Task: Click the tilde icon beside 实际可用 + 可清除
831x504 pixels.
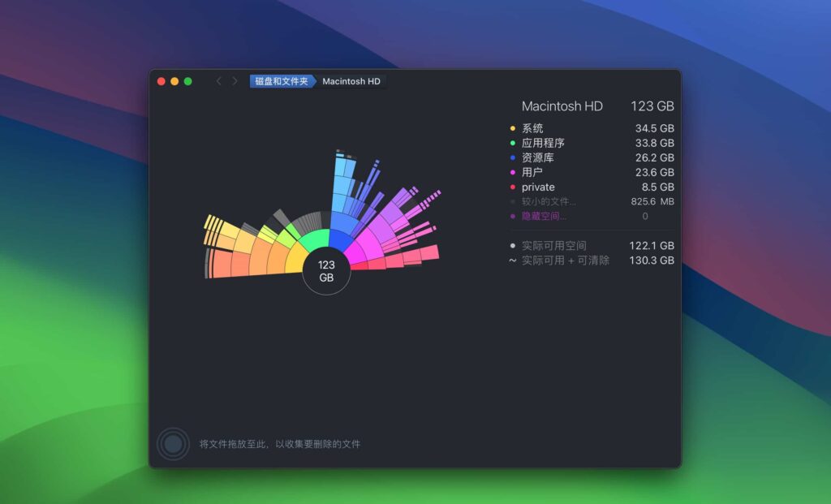Action: [x=511, y=261]
